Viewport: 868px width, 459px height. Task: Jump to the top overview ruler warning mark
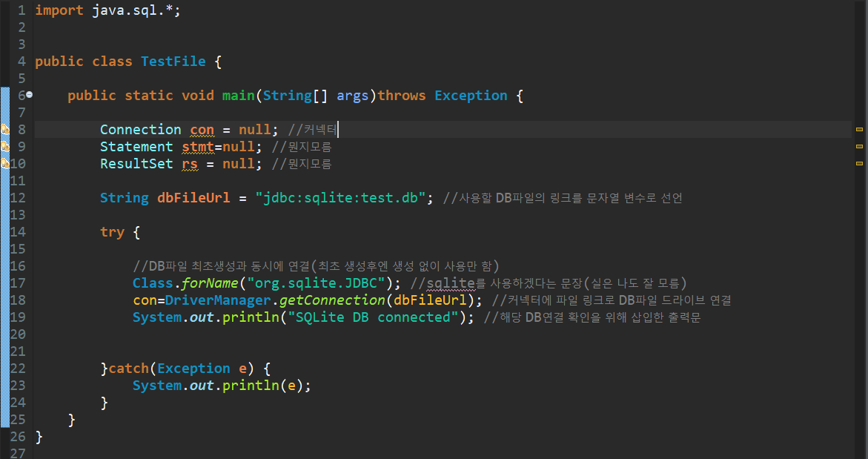pyautogui.click(x=859, y=130)
